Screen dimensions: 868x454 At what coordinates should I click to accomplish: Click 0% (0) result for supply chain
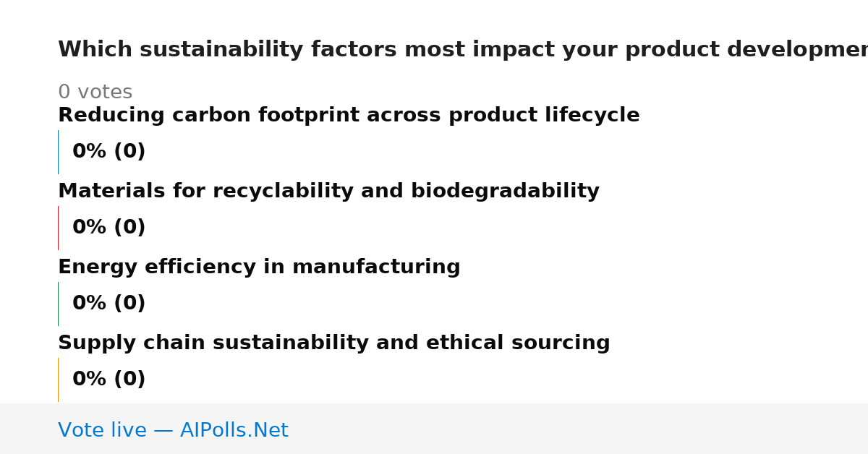[x=109, y=380]
